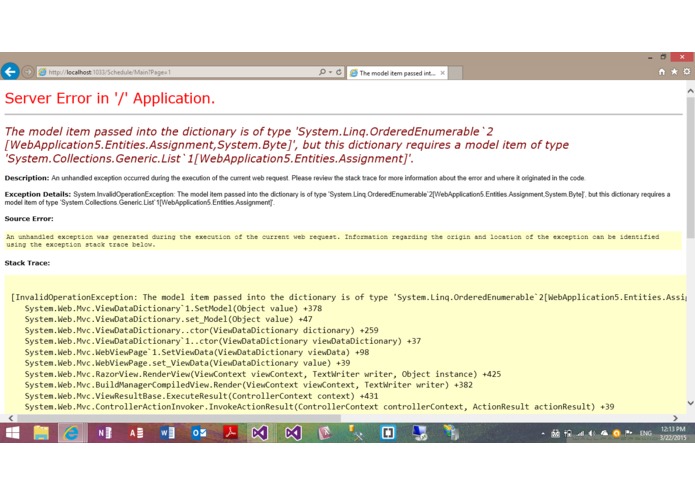Image resolution: width=695 pixels, height=494 pixels.
Task: Click 'Server Error in '/' Application.' heading
Action: [110, 98]
